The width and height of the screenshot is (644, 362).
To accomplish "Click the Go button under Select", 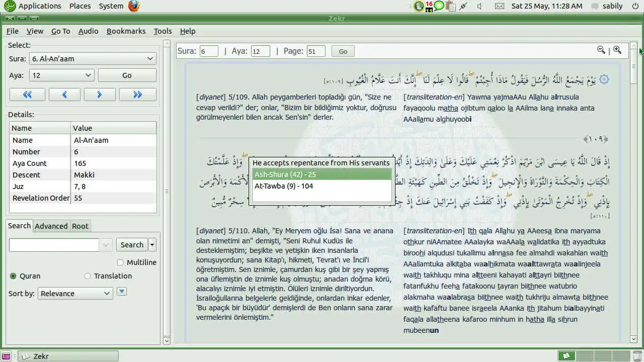I will [127, 75].
